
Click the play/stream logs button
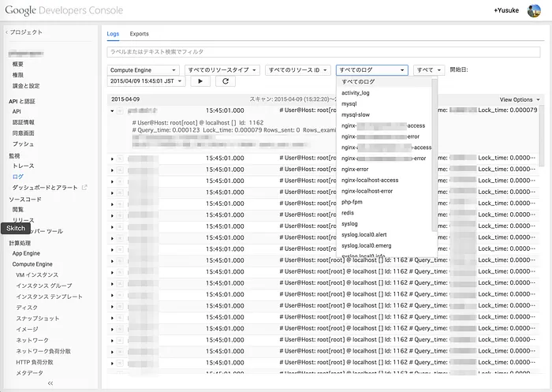point(200,81)
